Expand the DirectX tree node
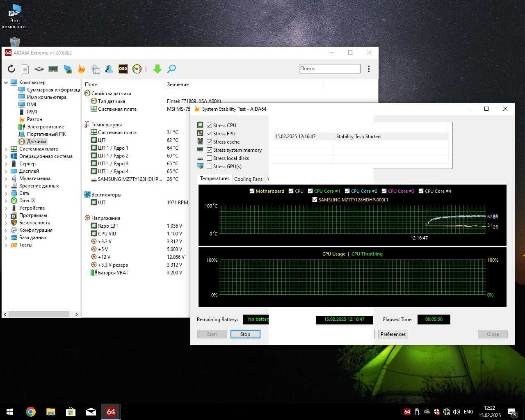The width and height of the screenshot is (525, 420). [x=6, y=201]
